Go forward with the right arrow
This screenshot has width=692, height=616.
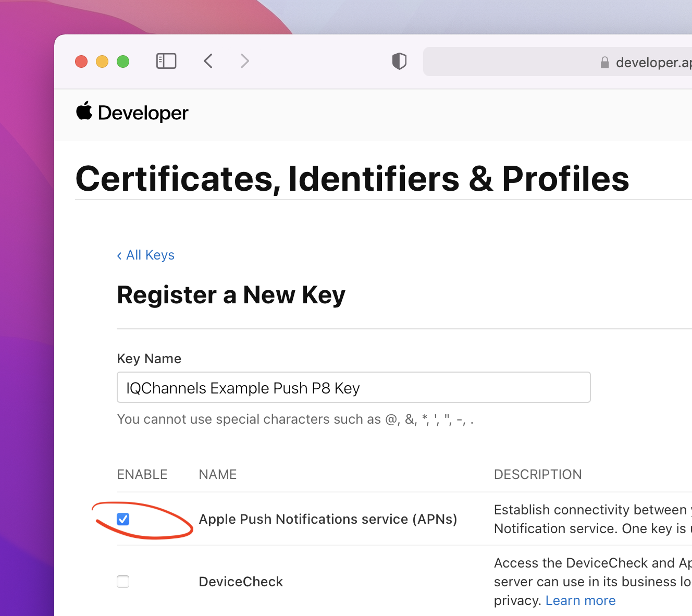tap(244, 61)
